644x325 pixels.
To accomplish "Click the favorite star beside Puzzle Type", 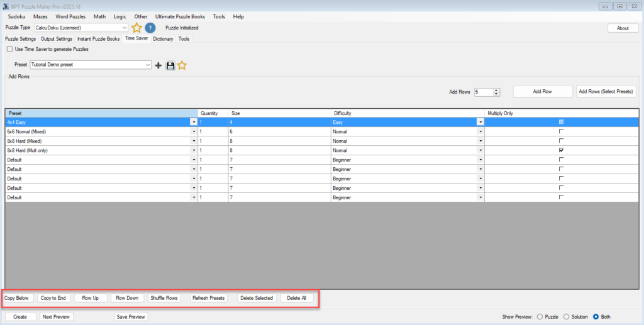I will 136,28.
